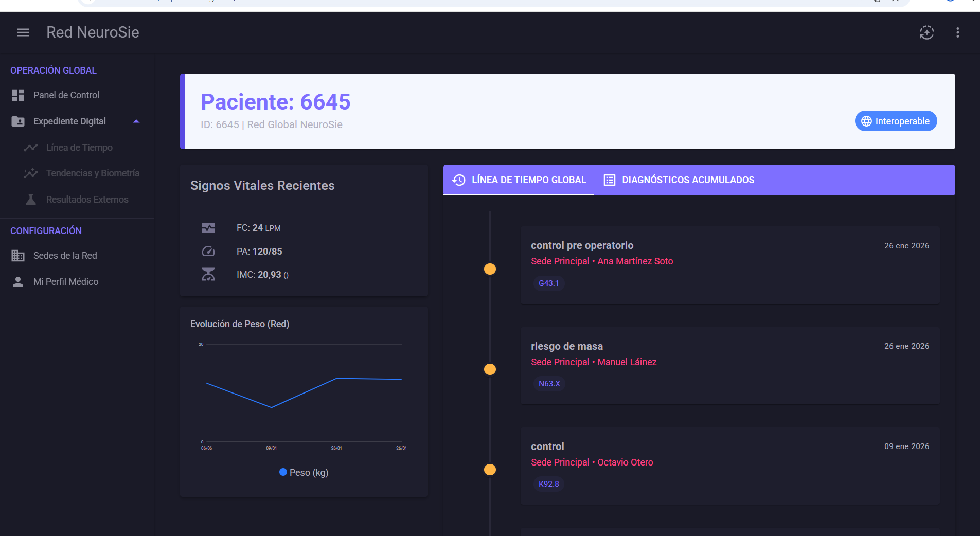980x536 pixels.
Task: Click the Resultados Externos flask icon
Action: (31, 200)
